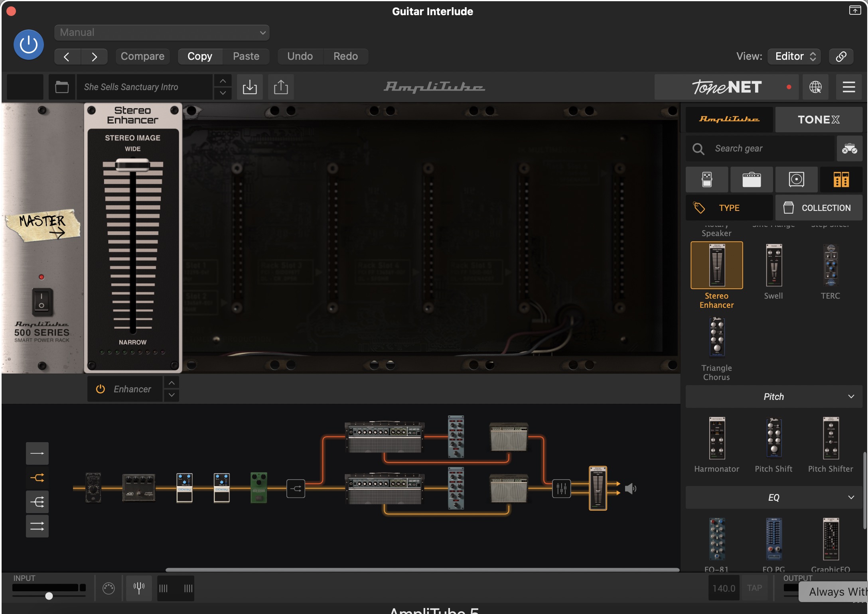Select the Pitch Shift module
The height and width of the screenshot is (614, 868).
click(774, 438)
